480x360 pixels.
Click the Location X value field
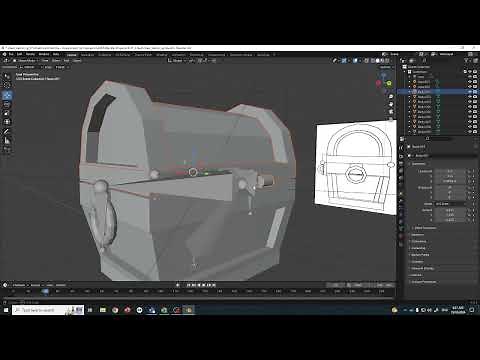(x=450, y=171)
